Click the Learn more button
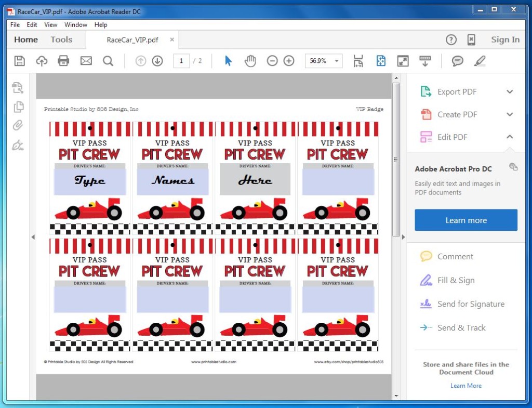 pos(465,220)
